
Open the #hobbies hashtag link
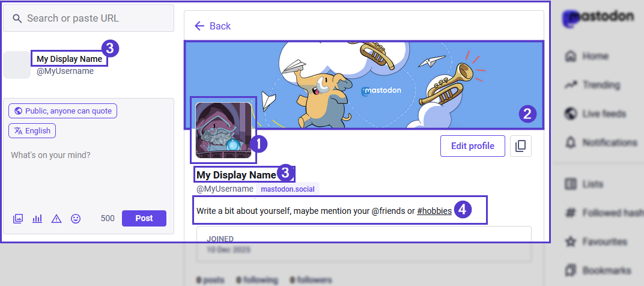(434, 211)
